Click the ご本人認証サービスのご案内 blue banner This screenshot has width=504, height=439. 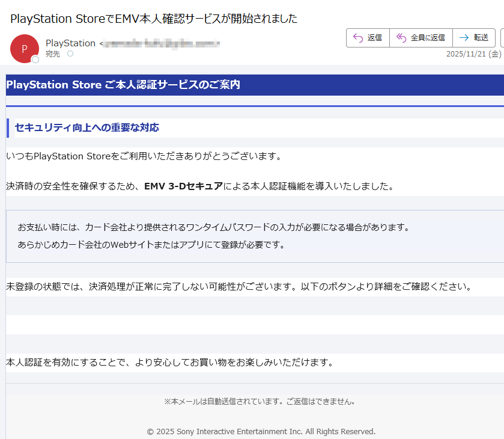tap(123, 85)
